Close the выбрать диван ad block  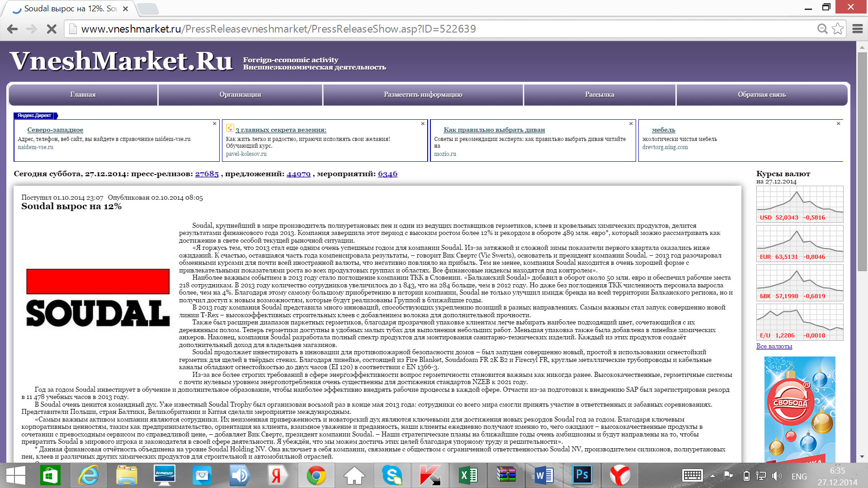(x=631, y=123)
